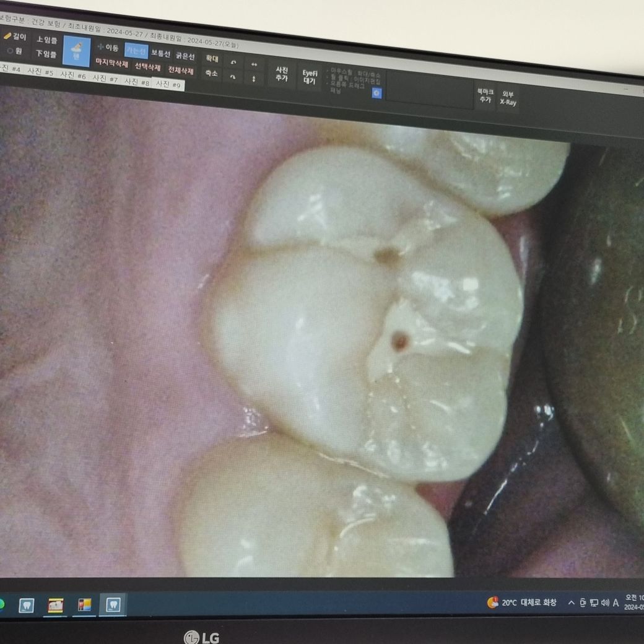Select the 이동 (move) tool

point(108,47)
